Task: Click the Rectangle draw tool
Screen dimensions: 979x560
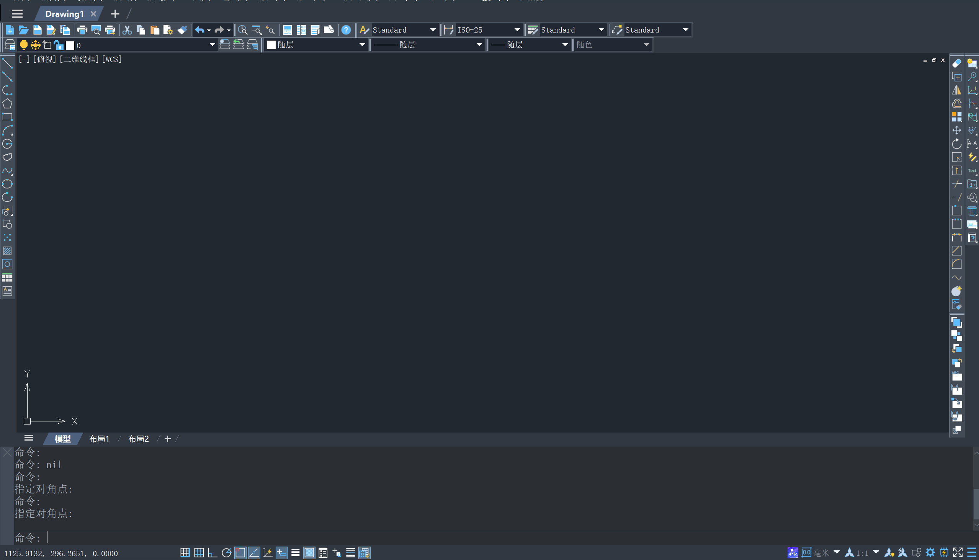Action: [x=8, y=118]
